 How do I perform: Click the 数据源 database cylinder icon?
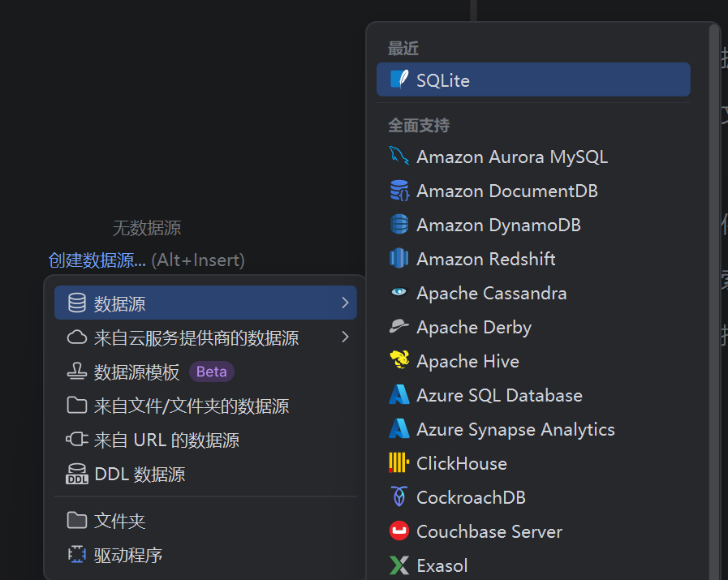click(77, 303)
